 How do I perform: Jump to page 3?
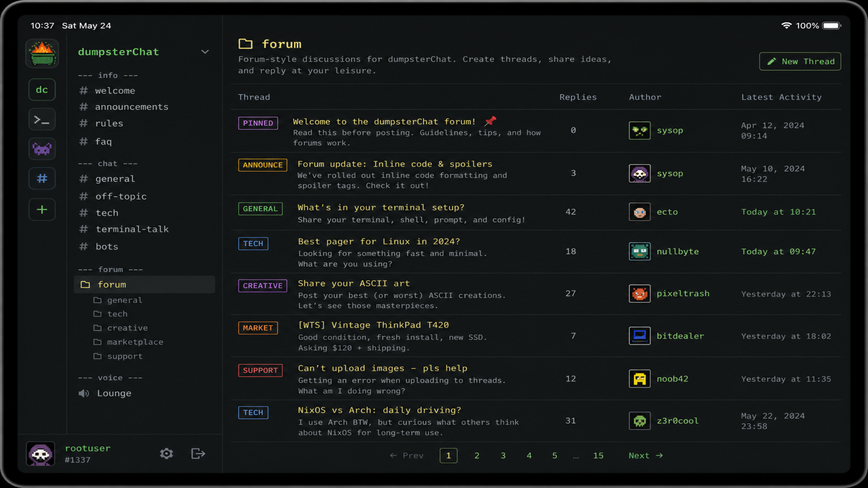pos(503,455)
